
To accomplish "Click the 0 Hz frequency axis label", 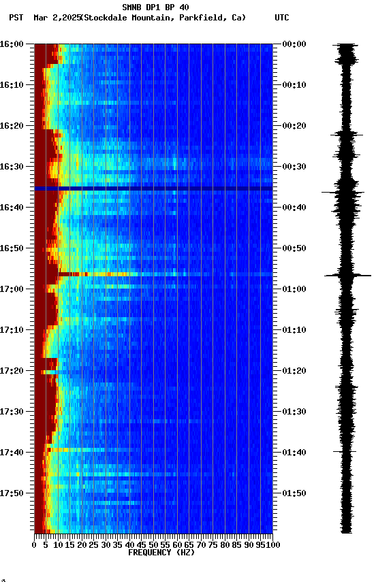I will tap(34, 545).
